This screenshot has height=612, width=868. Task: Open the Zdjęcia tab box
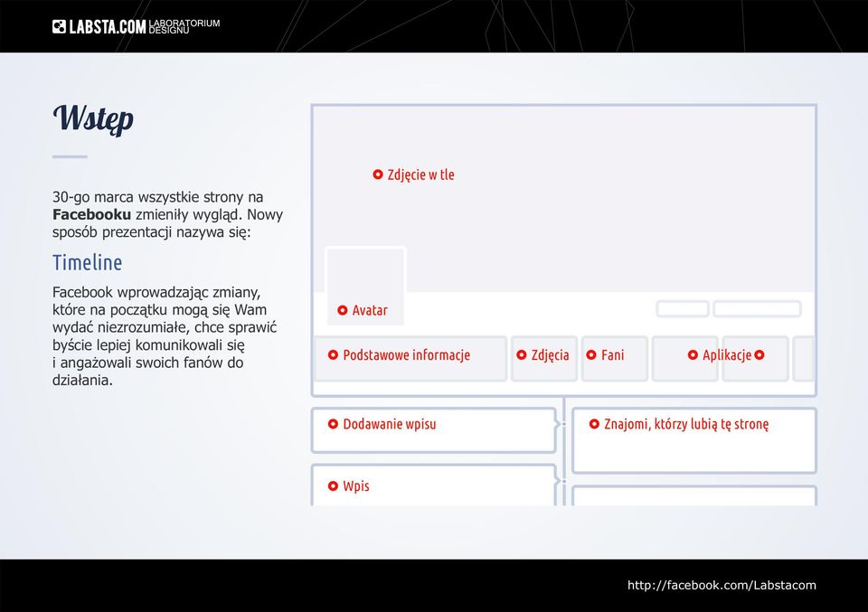544,359
